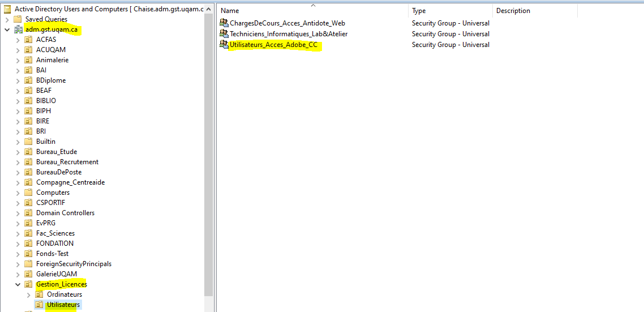Click the ACFAS organizational unit folder icon

(x=28, y=40)
